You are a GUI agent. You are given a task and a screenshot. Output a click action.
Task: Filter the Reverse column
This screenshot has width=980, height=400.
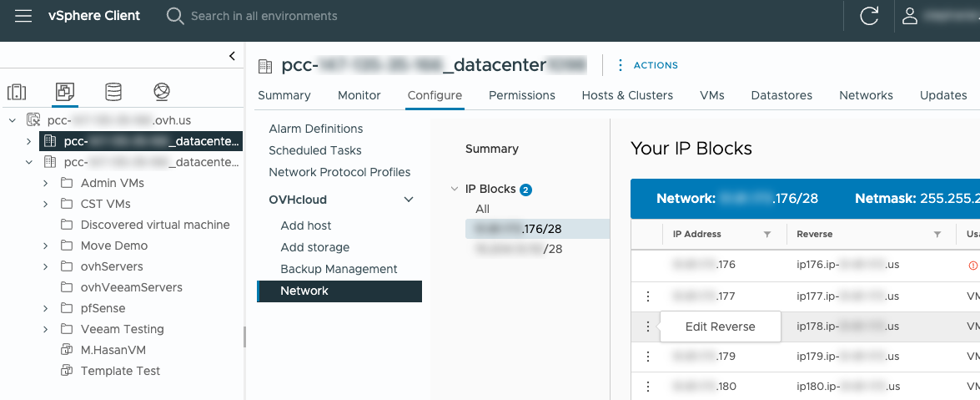click(x=937, y=234)
